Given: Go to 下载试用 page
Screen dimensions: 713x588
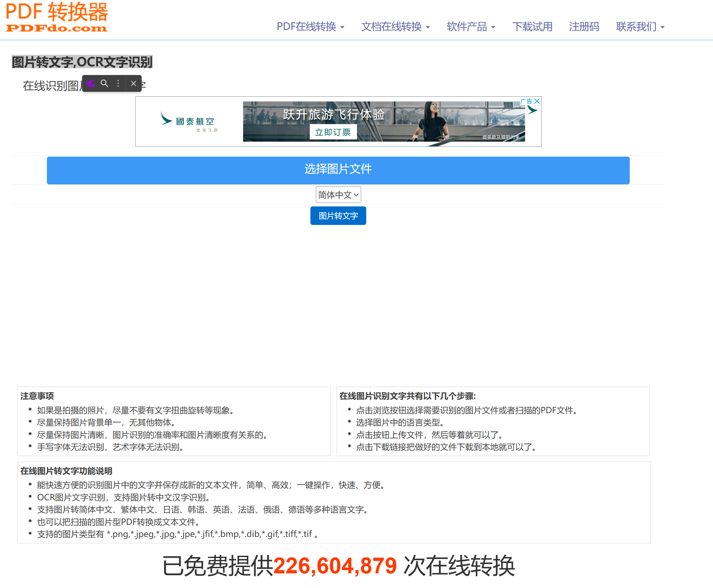Looking at the screenshot, I should click(532, 26).
